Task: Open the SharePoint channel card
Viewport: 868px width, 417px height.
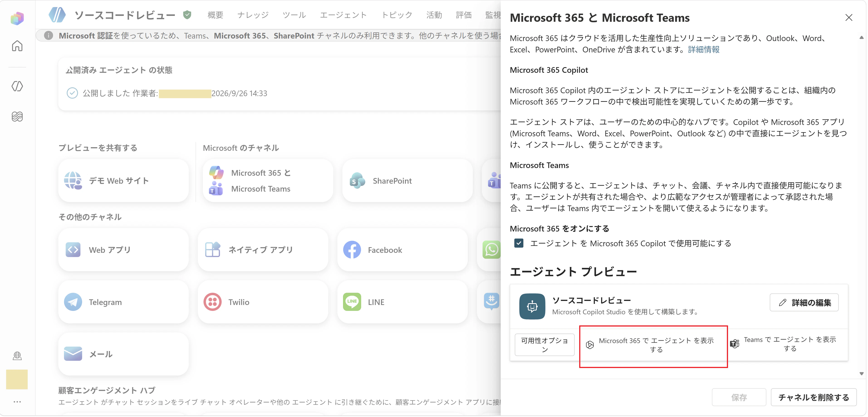Action: tap(407, 181)
